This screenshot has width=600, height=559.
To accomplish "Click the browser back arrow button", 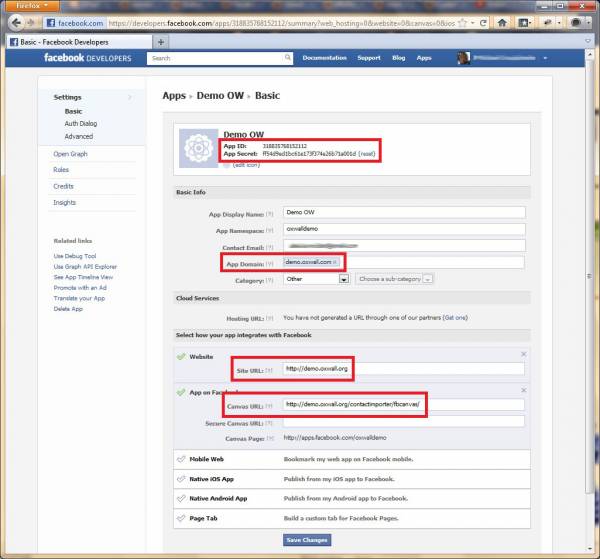I will pos(16,23).
